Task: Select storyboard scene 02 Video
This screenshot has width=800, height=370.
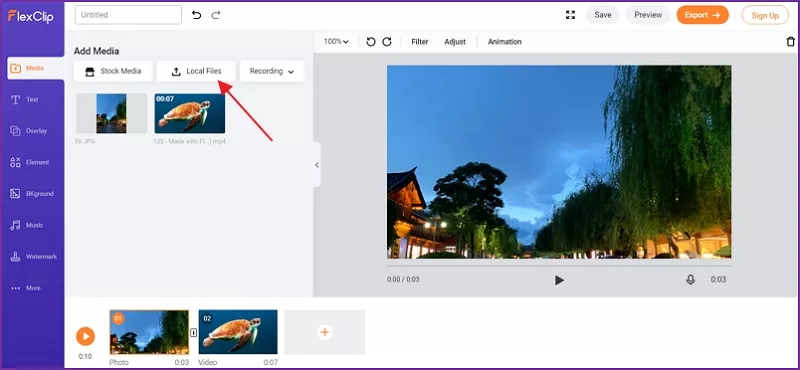Action: pos(238,332)
